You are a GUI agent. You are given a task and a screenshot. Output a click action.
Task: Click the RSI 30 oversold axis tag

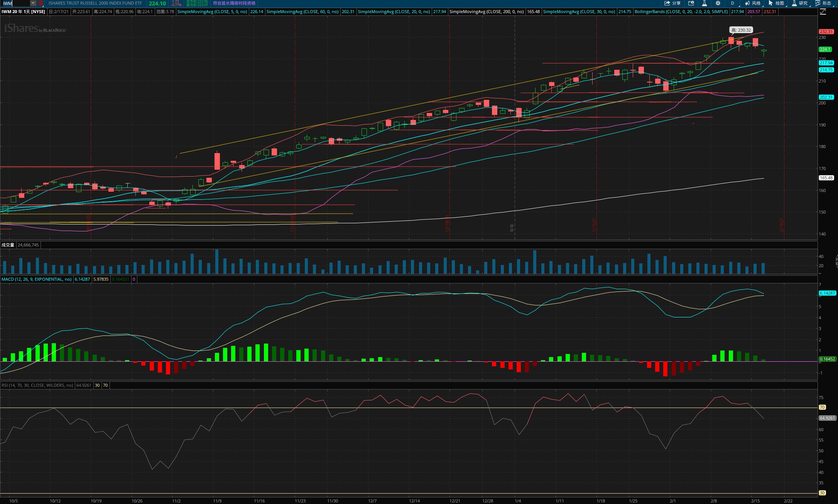coord(822,493)
